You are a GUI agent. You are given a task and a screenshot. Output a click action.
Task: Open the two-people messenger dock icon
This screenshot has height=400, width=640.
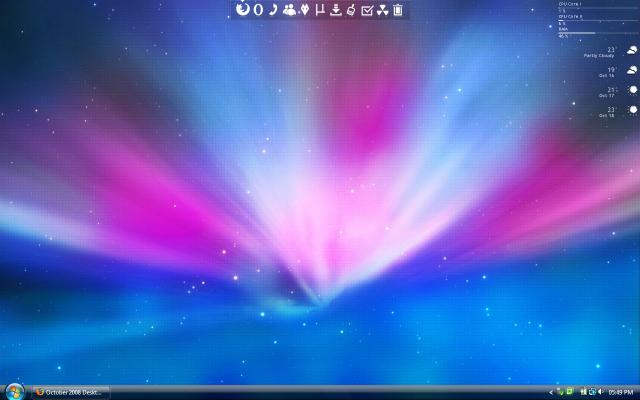[x=289, y=10]
